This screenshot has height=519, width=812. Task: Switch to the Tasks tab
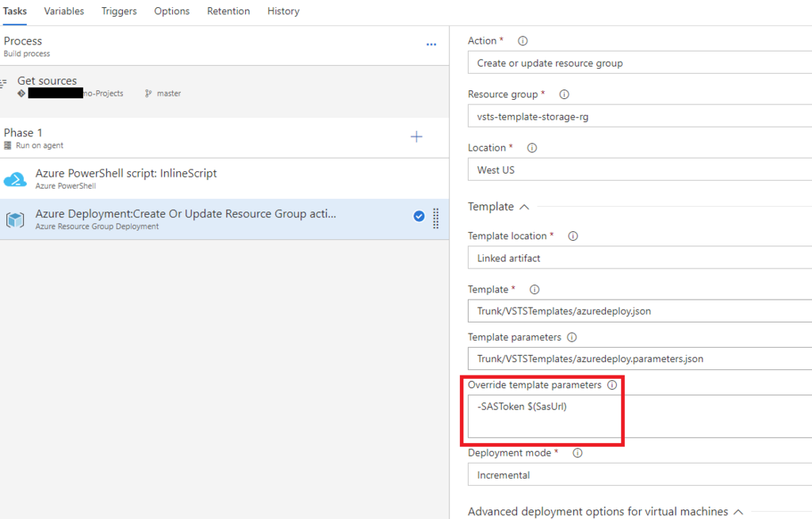pos(14,11)
